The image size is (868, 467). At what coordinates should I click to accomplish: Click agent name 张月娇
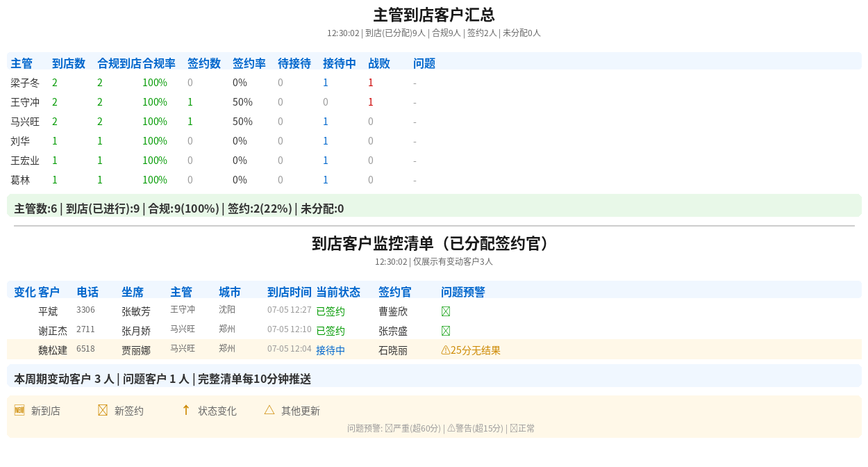tap(136, 331)
